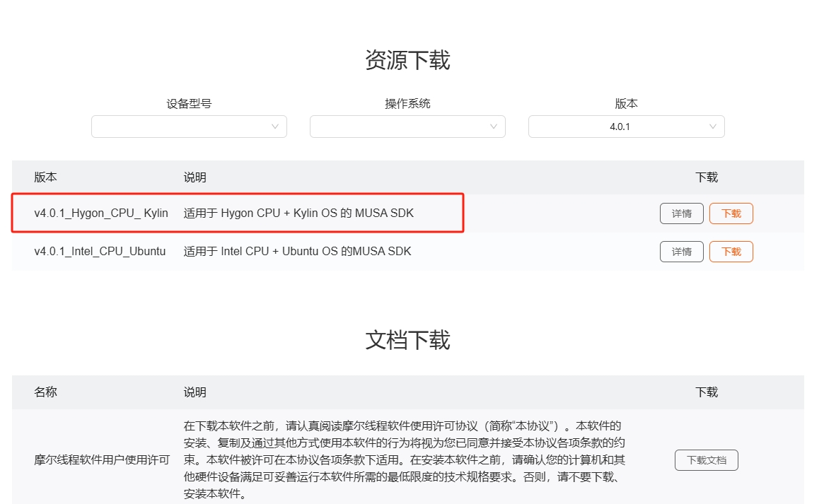Open the 版本 dropdown showing 4.0.1

pos(627,127)
